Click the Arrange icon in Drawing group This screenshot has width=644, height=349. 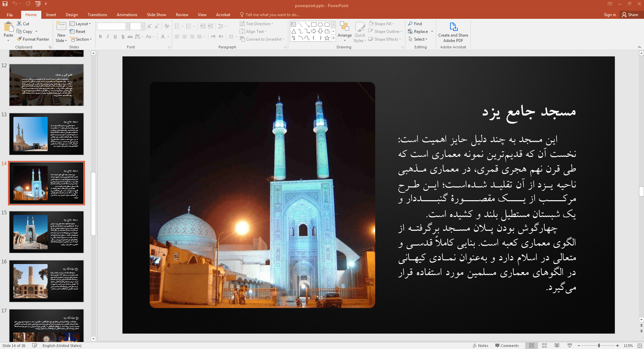[344, 32]
